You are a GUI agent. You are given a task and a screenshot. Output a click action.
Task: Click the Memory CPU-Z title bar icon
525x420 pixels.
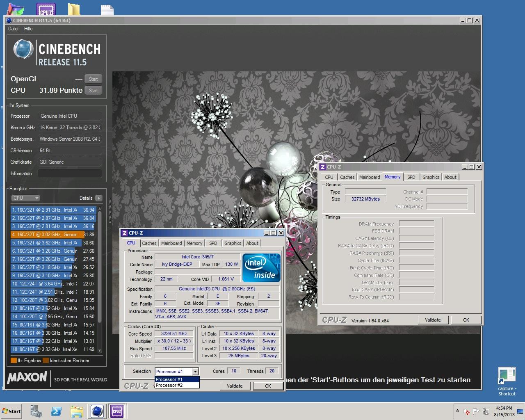click(x=323, y=167)
